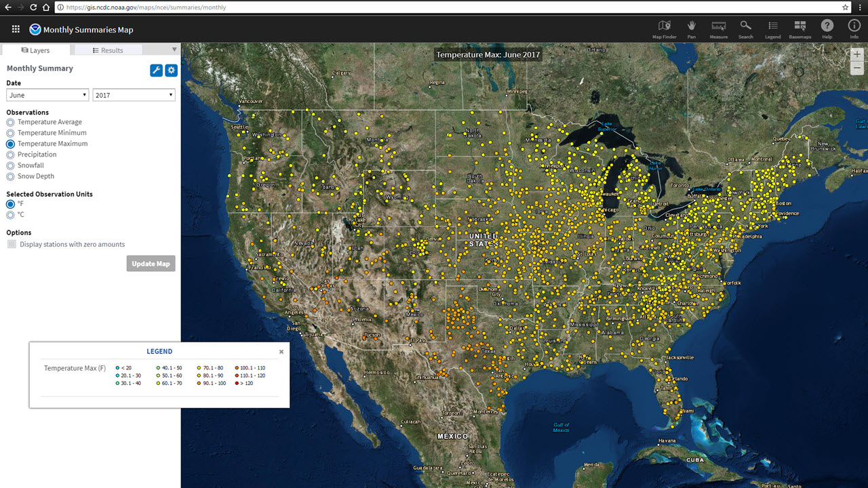Viewport: 868px width, 488px height.
Task: Open the Map Finder tool
Action: click(x=665, y=28)
